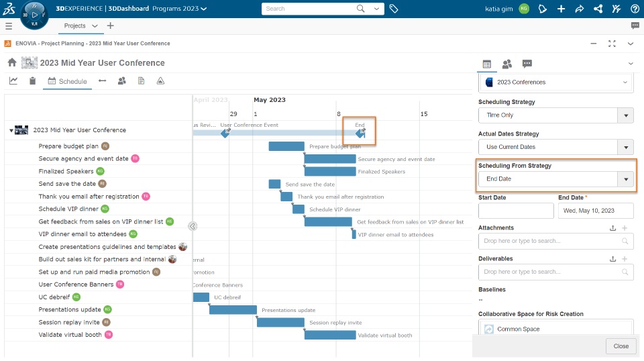Viewport: 644px width, 361px height.
Task: Expand the Actual Dates Strategy dropdown
Action: point(626,147)
